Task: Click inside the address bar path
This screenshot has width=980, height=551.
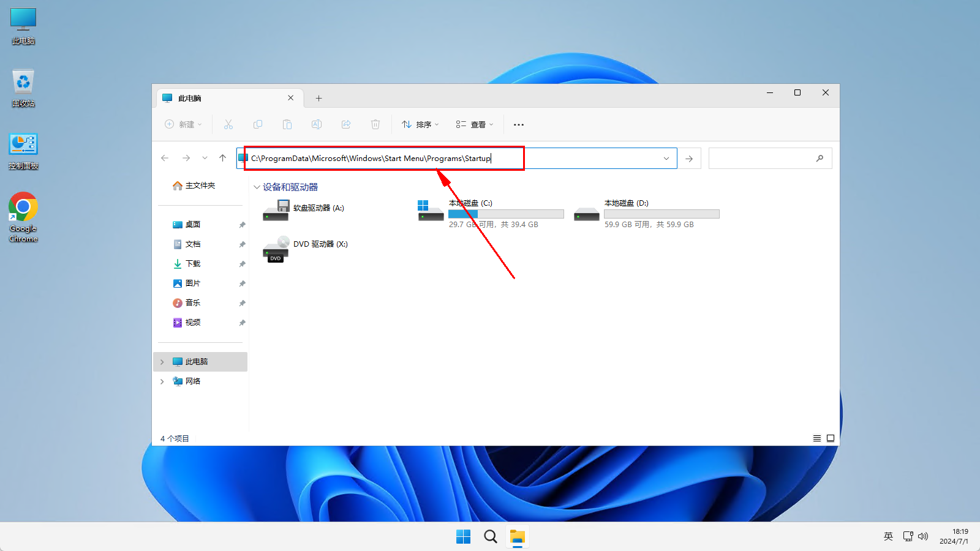Action: (x=371, y=159)
